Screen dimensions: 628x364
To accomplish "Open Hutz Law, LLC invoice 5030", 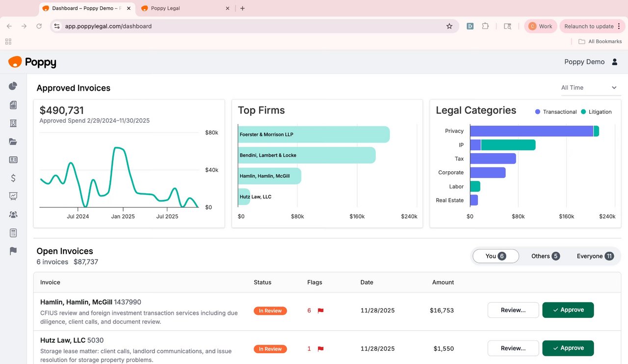I will tap(72, 340).
